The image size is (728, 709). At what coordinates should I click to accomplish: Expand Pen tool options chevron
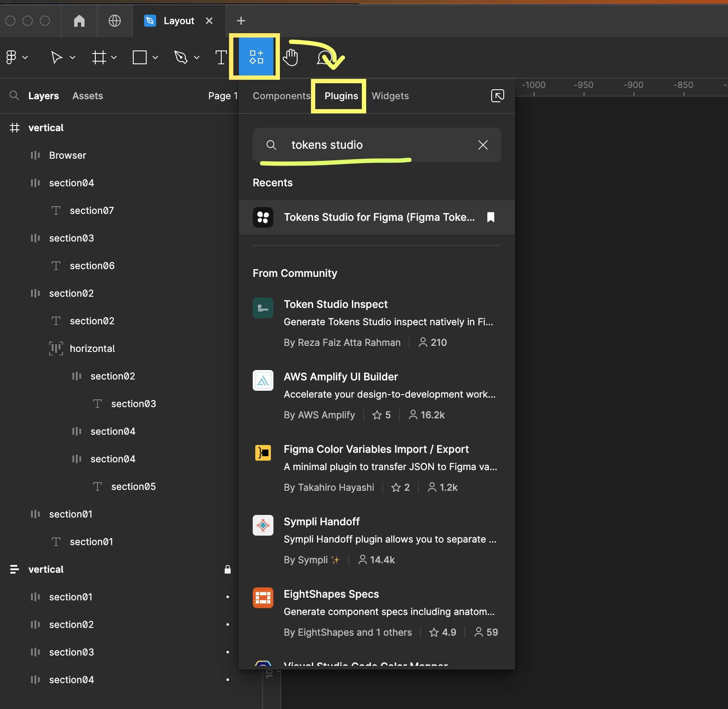(x=197, y=57)
